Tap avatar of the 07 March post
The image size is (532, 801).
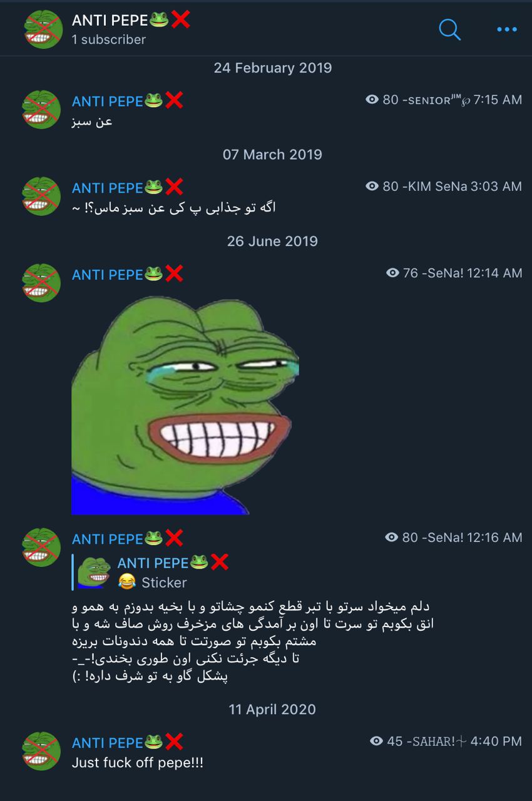(41, 196)
